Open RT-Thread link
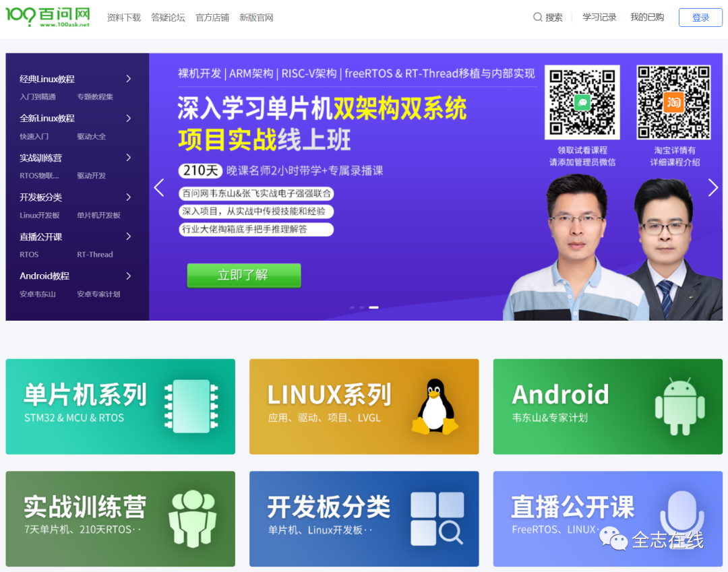 click(x=95, y=255)
